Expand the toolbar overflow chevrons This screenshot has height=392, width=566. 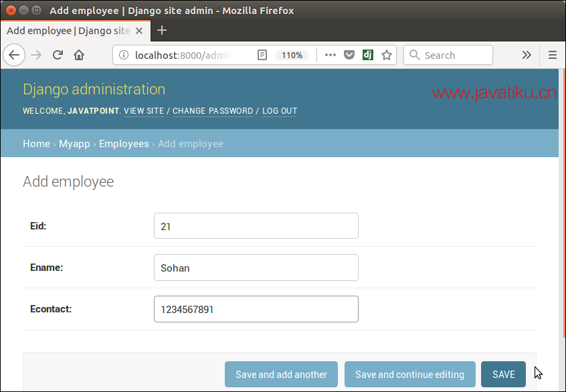tap(527, 55)
